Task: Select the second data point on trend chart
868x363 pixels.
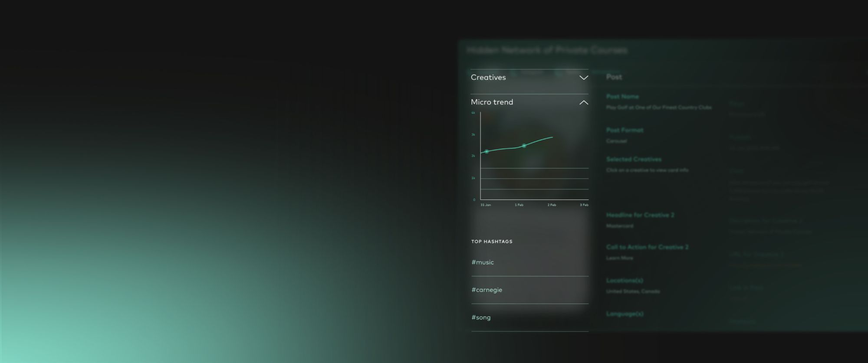Action: point(524,146)
